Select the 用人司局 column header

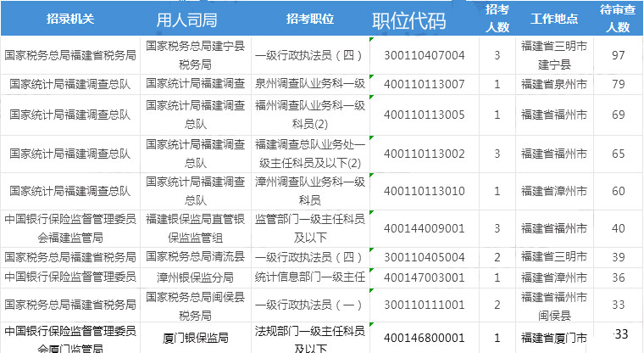coord(187,20)
